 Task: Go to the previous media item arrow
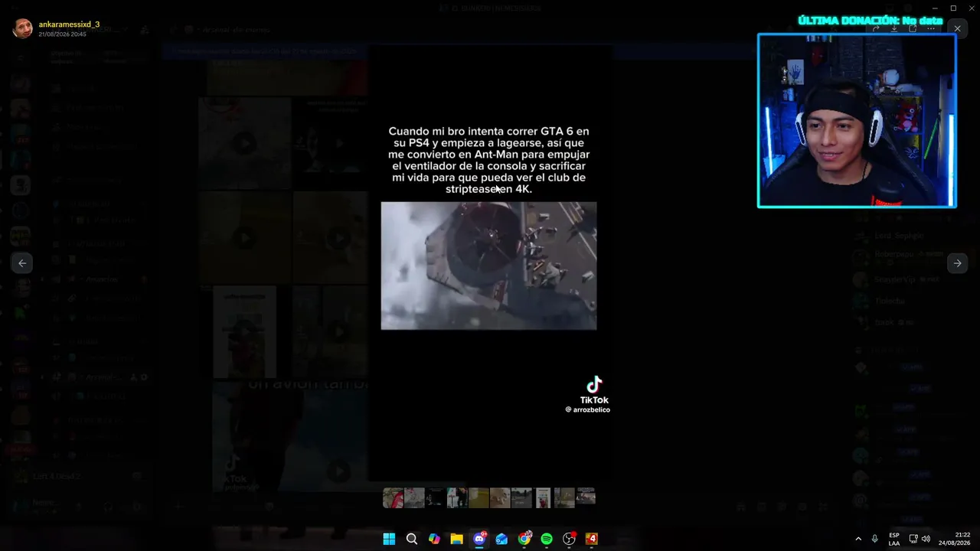(x=22, y=262)
